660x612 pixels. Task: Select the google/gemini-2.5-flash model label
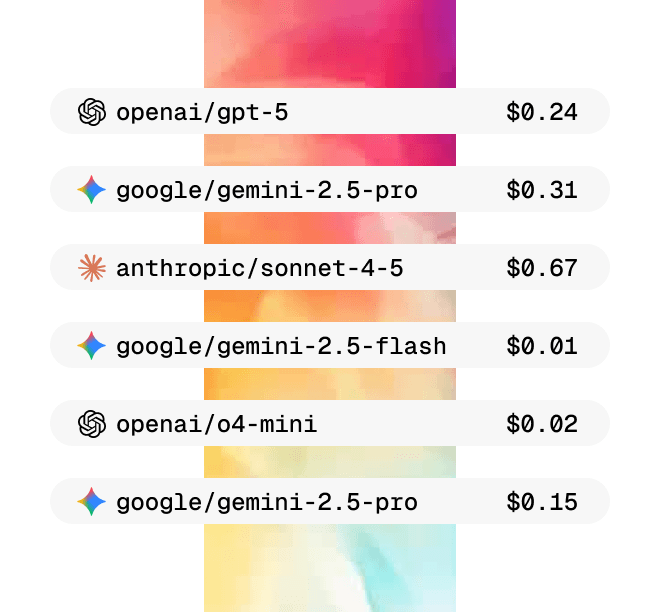(281, 346)
